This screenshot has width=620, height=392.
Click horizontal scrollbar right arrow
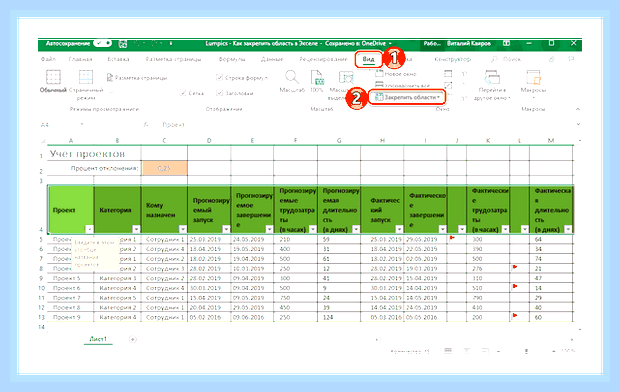[x=572, y=339]
